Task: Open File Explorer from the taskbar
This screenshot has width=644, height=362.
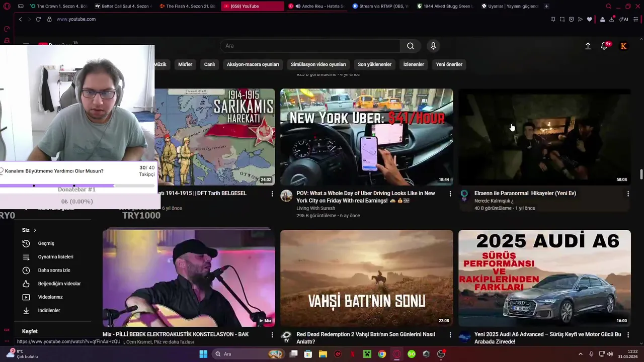Action: tap(323, 354)
